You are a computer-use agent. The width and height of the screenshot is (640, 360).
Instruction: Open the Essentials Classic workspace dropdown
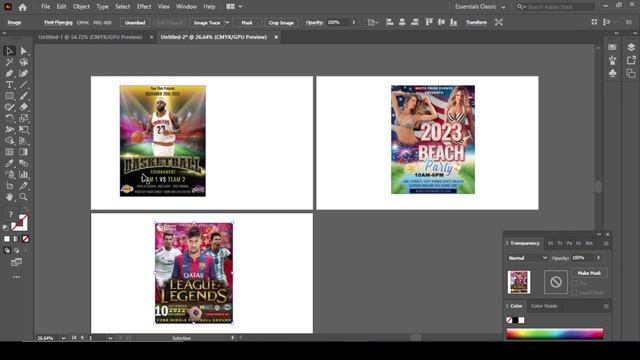(x=480, y=7)
